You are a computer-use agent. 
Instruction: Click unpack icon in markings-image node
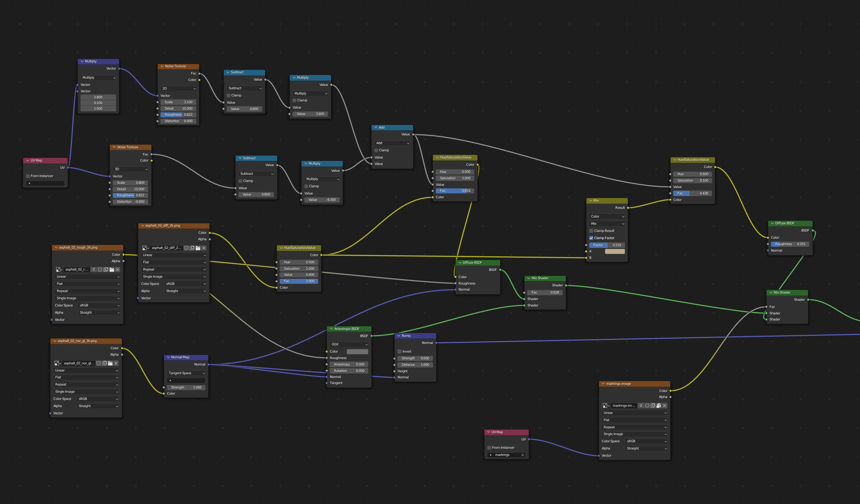click(659, 406)
